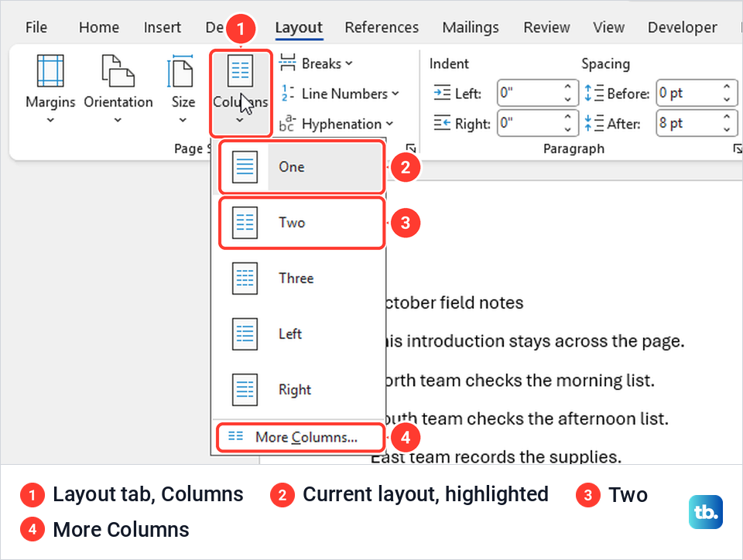This screenshot has width=743, height=560.
Task: Decrease Spacing After with down arrow
Action: point(727,129)
